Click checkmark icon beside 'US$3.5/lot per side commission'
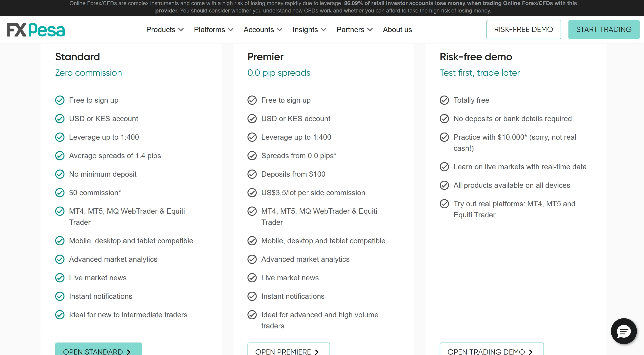Screen dimensions: 644x355 point(252,193)
